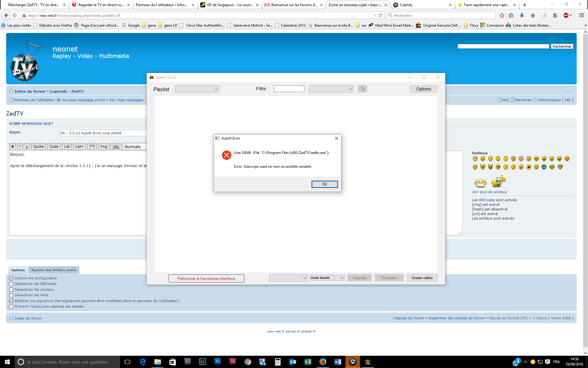The height and width of the screenshot is (368, 588).
Task: Open Photoshop from the taskbar
Action: click(x=217, y=362)
